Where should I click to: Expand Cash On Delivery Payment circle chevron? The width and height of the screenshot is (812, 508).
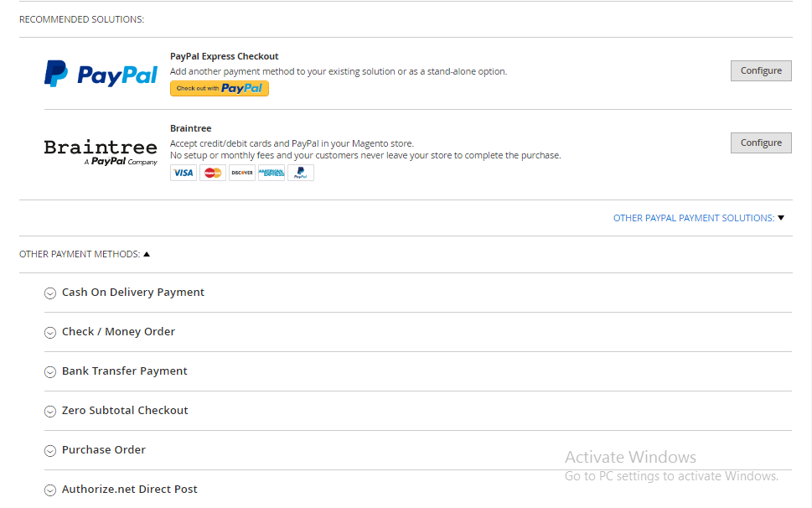[50, 293]
